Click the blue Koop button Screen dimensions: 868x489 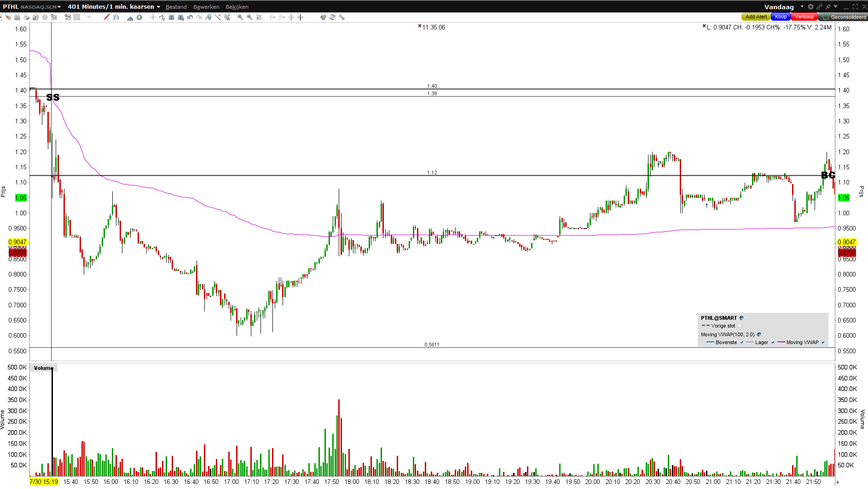(781, 17)
